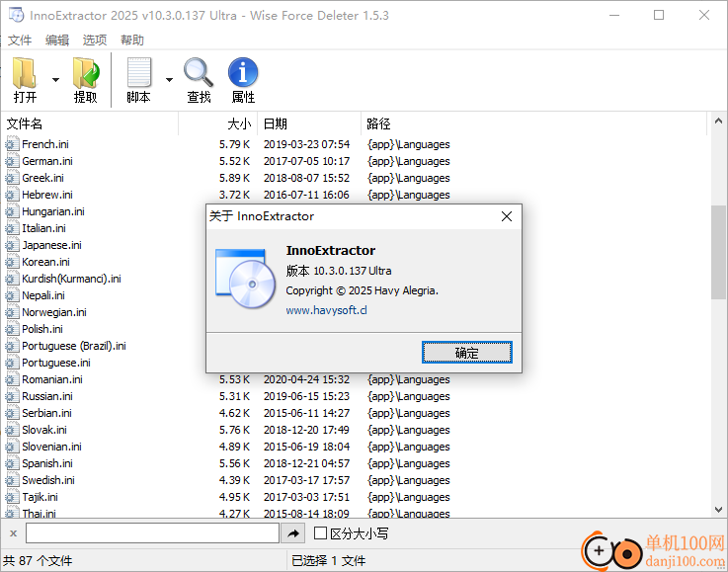
Task: Click the Greek.ini file icon
Action: click(x=12, y=178)
